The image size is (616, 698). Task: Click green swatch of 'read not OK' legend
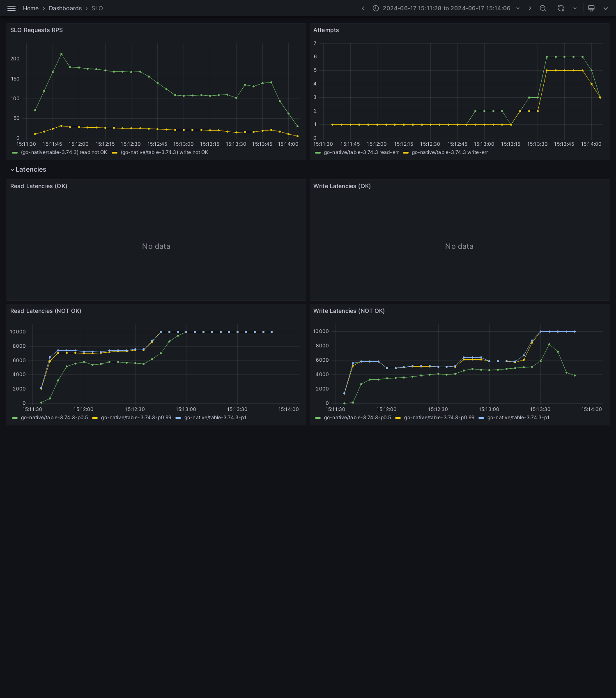[15, 153]
